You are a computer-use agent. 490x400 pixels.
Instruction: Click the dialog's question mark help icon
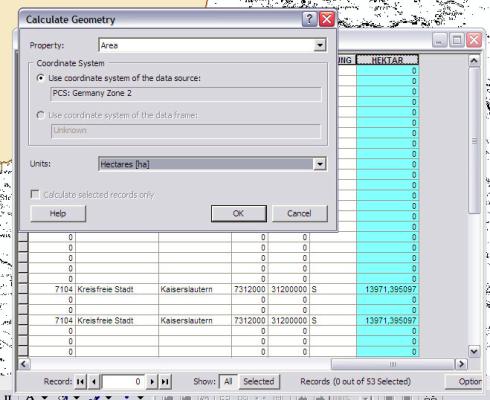tap(309, 19)
